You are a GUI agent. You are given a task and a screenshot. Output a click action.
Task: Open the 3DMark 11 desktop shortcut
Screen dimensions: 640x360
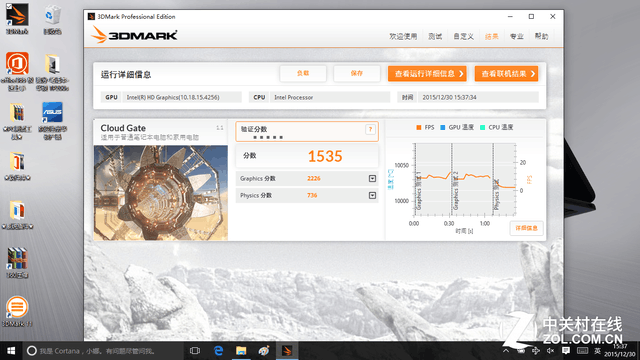[x=17, y=311]
